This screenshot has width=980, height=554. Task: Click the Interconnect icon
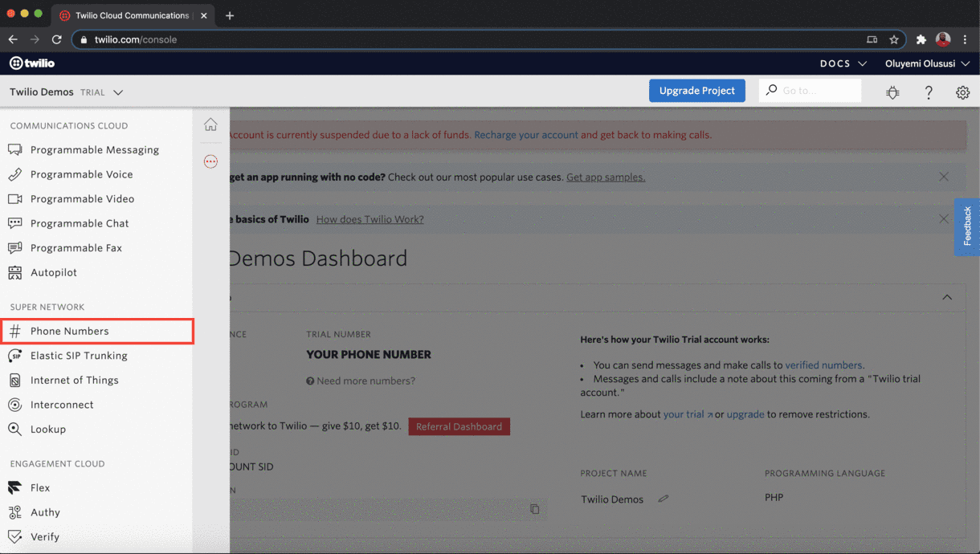pos(14,405)
